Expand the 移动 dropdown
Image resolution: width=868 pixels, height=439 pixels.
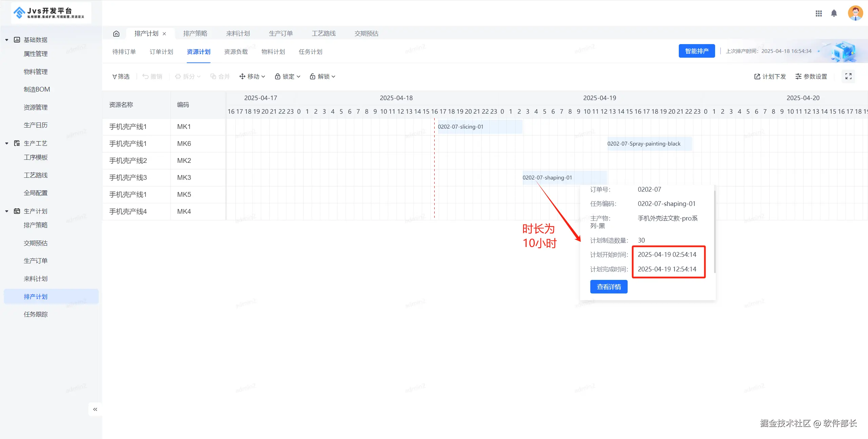pos(252,76)
